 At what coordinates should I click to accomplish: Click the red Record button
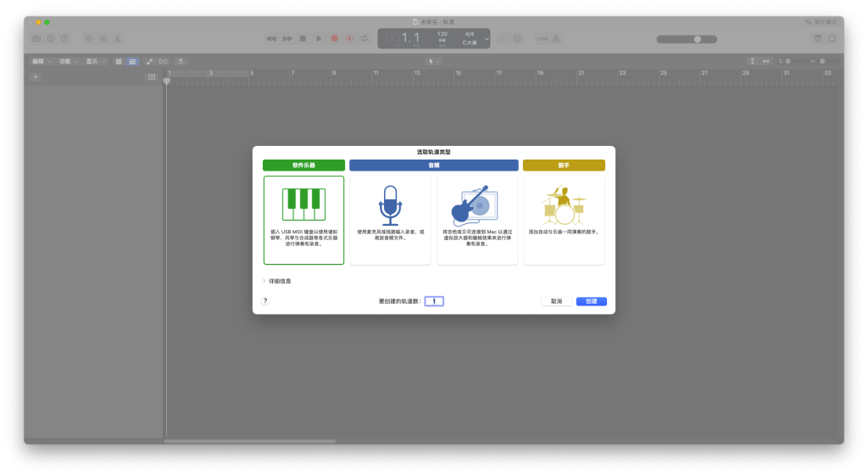coord(334,39)
